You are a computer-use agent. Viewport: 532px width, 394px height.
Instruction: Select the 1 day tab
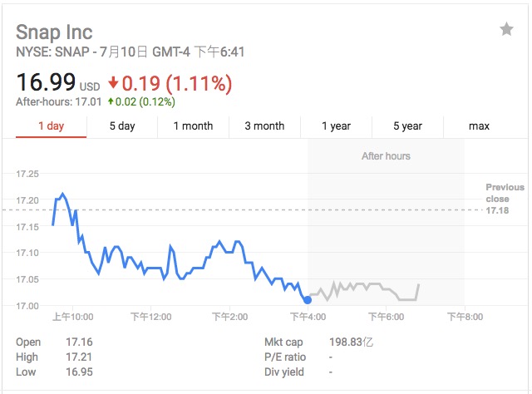(x=52, y=126)
